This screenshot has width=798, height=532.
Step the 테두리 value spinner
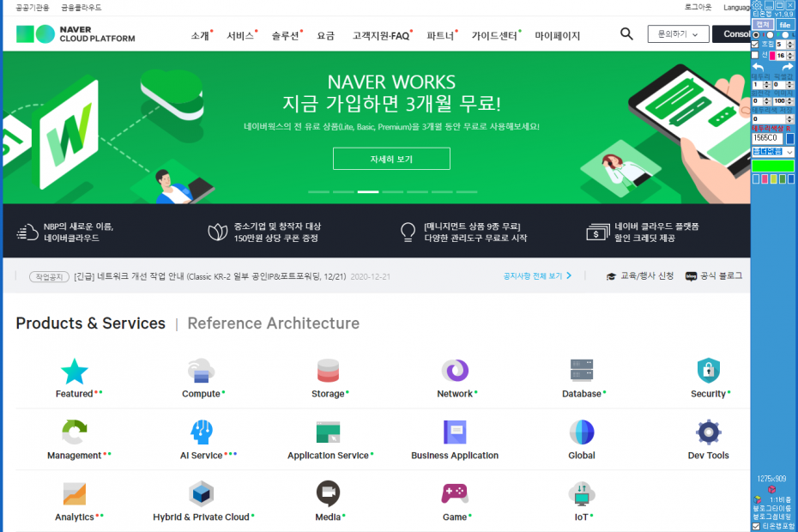coord(766,84)
